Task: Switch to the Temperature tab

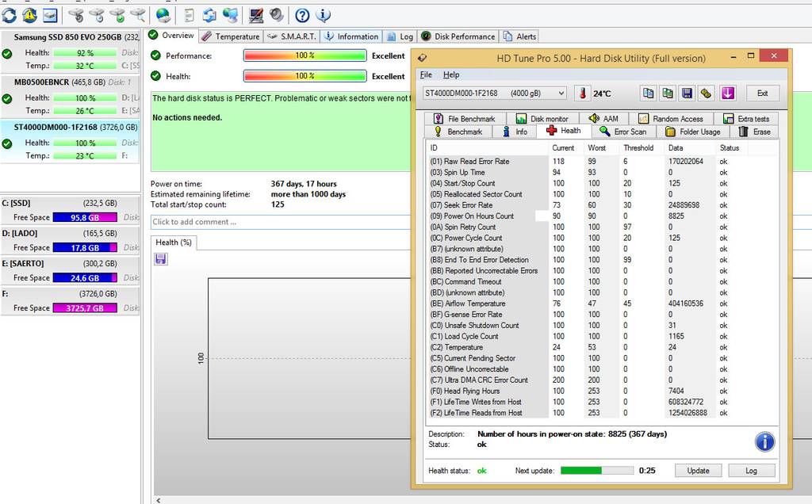Action: [x=232, y=36]
